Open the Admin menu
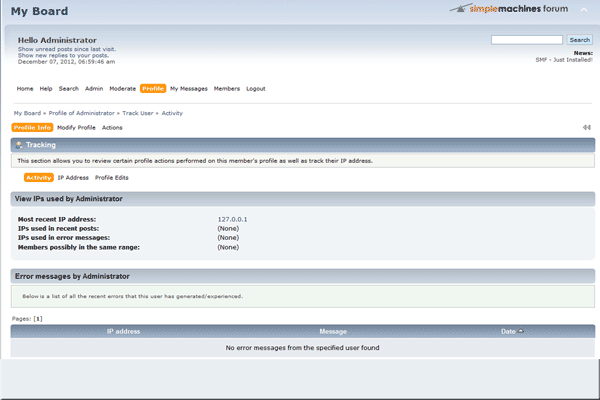 (94, 89)
